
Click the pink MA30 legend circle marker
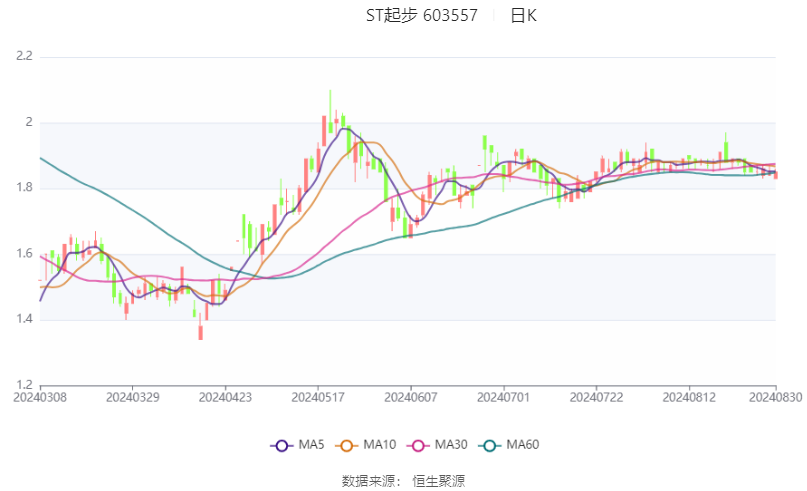click(419, 445)
